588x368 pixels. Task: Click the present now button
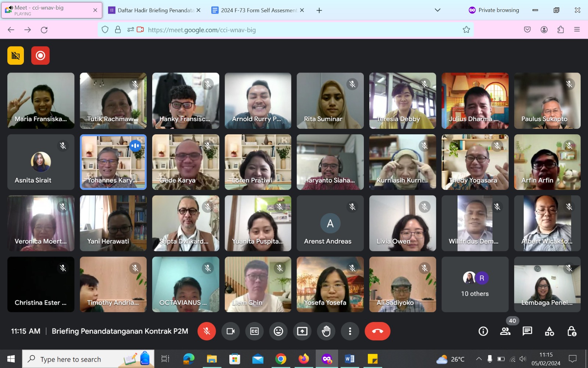click(302, 331)
